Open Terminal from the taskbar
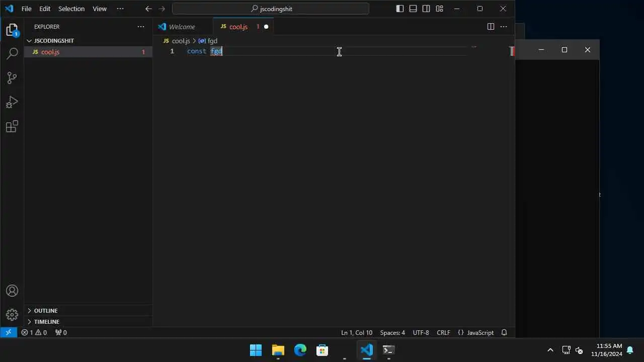Image resolution: width=644 pixels, height=362 pixels. (x=388, y=350)
